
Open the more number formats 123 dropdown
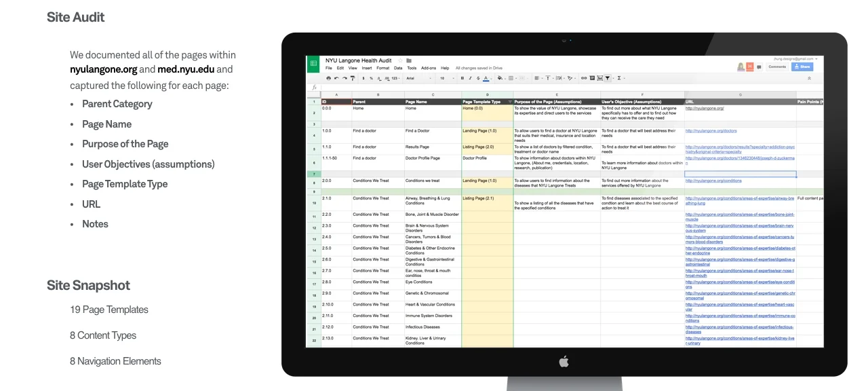[396, 78]
